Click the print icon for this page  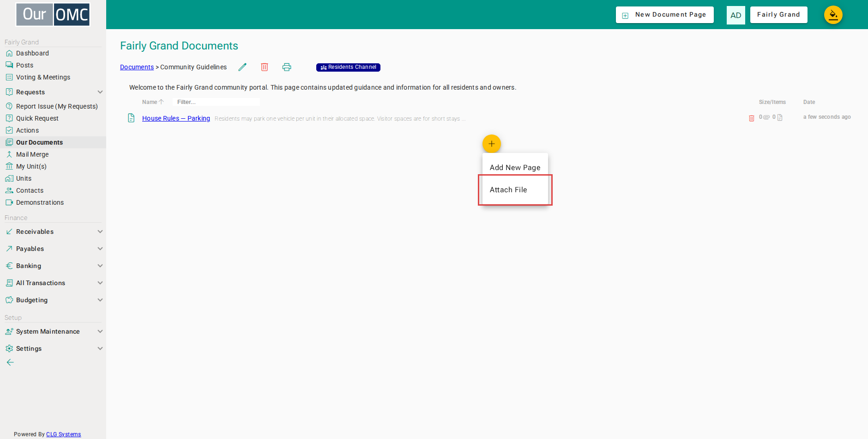pos(287,67)
